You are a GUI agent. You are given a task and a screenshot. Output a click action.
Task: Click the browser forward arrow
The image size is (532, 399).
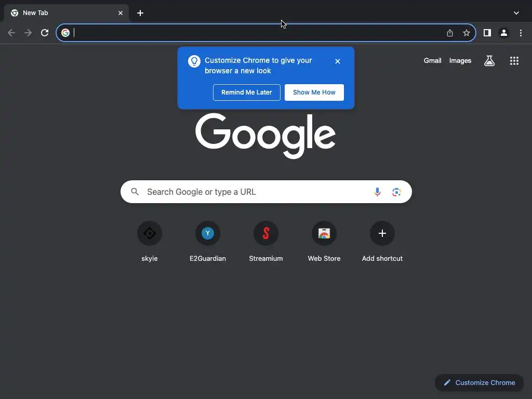(x=28, y=33)
